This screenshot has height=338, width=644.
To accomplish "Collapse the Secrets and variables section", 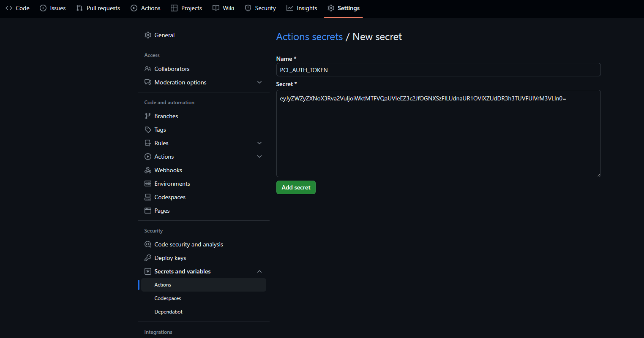I will tap(259, 271).
